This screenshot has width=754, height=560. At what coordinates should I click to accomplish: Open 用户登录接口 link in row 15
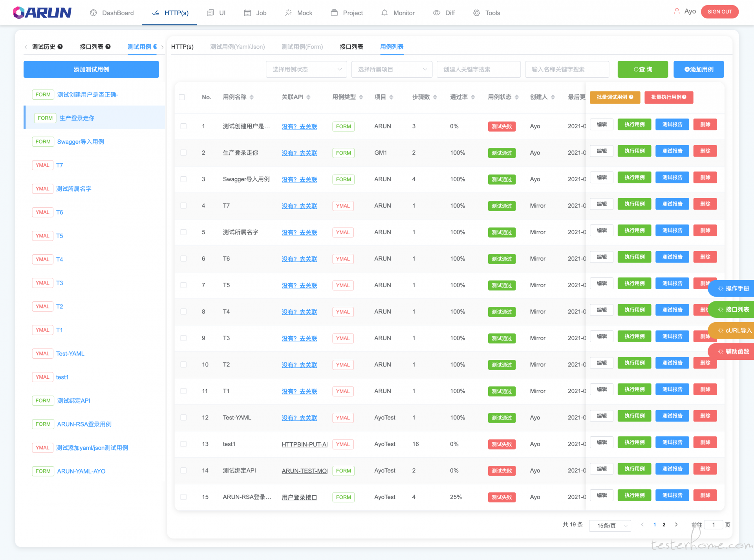pos(299,497)
